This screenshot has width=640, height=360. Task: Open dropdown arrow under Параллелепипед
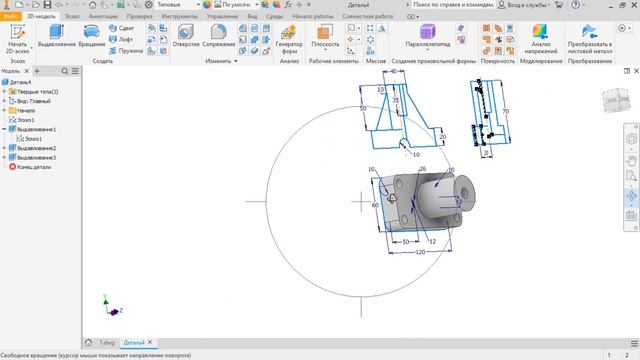(x=427, y=50)
